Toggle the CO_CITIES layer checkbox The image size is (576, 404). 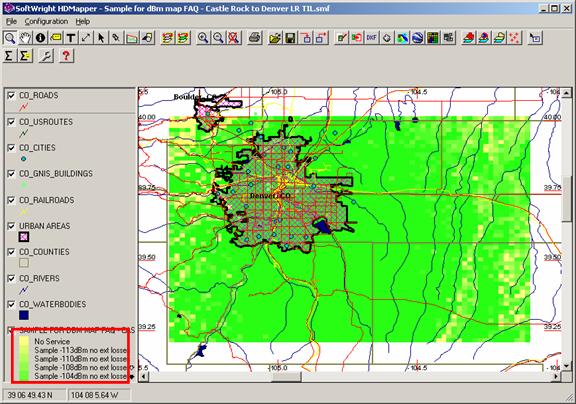pyautogui.click(x=11, y=148)
